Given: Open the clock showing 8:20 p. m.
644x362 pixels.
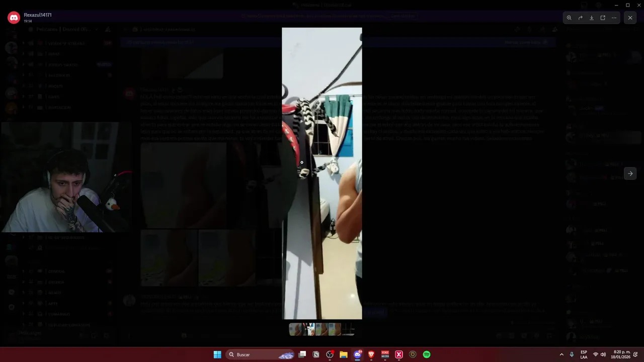Looking at the screenshot, I should point(620,354).
